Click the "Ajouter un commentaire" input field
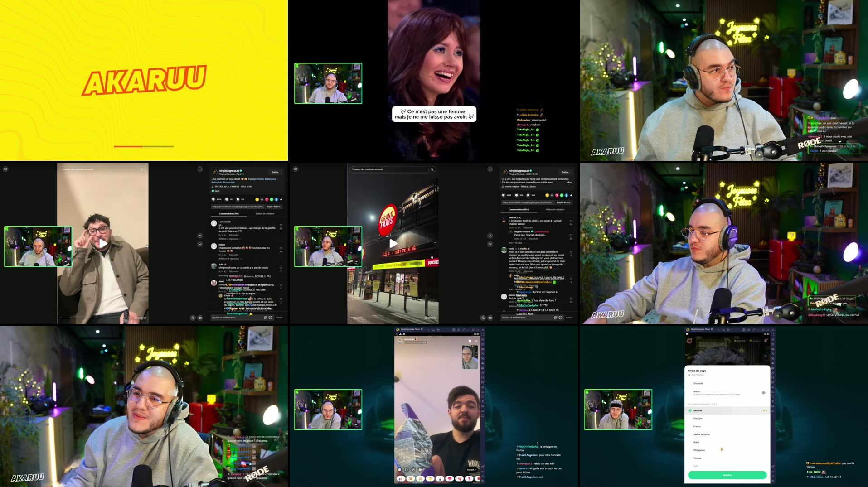This screenshot has height=487, width=868. (227, 318)
